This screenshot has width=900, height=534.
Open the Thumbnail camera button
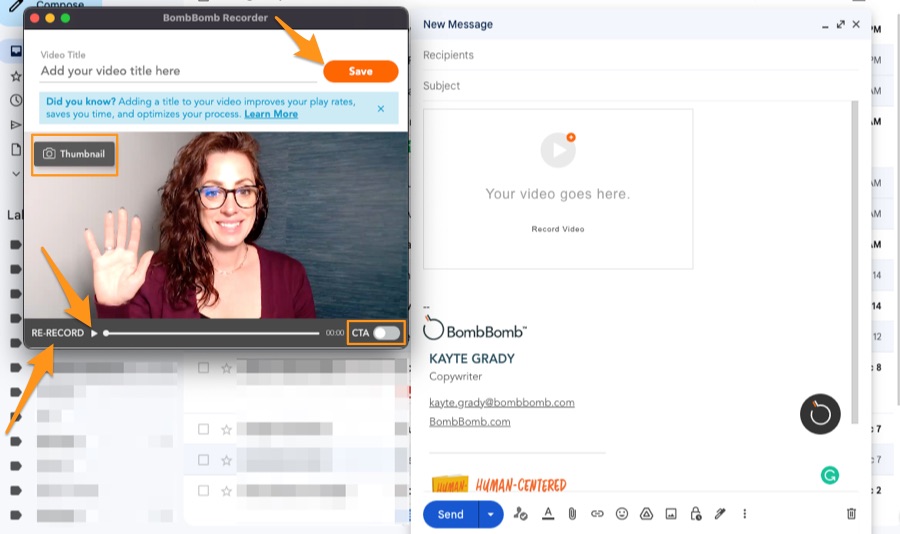click(x=74, y=154)
